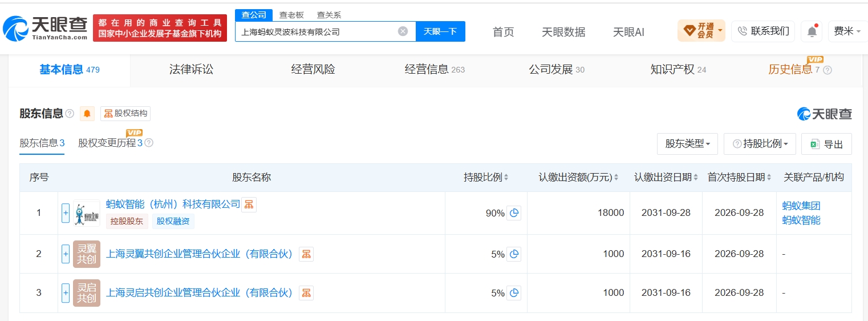Open the 股东类型 filter dropdown

click(687, 144)
